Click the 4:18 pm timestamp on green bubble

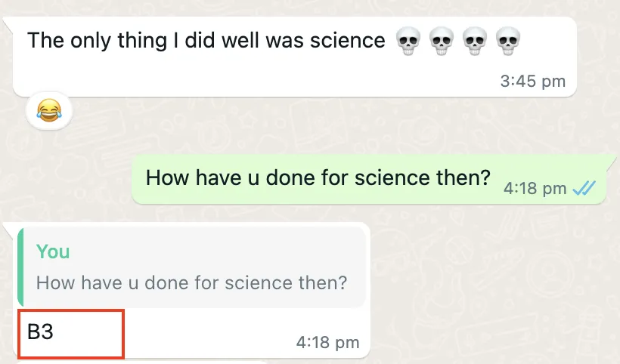[535, 189]
